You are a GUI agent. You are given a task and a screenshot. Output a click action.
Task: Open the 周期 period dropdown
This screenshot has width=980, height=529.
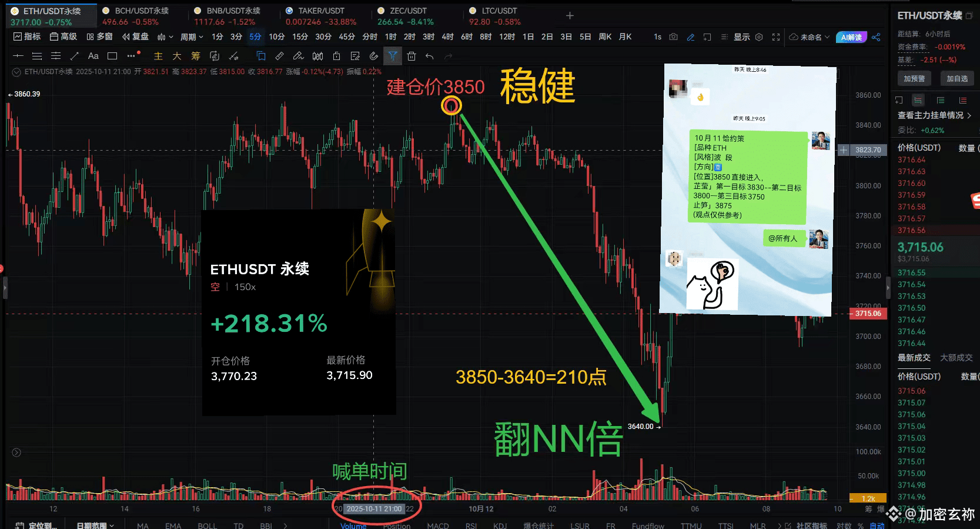click(x=192, y=36)
